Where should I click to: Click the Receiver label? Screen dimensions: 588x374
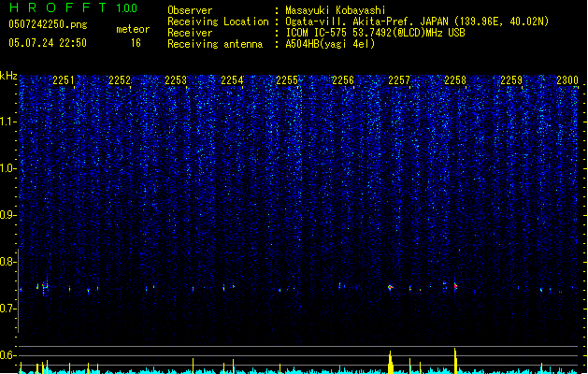click(190, 33)
